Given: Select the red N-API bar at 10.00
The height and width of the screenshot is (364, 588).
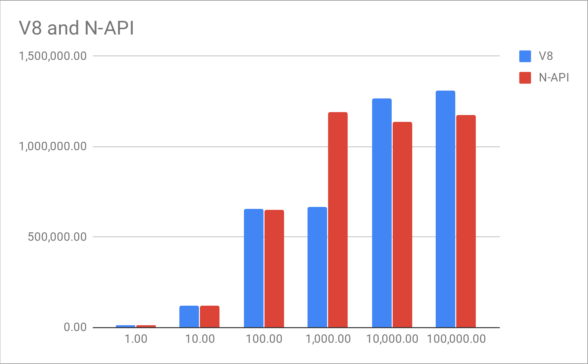Looking at the screenshot, I should [x=210, y=316].
